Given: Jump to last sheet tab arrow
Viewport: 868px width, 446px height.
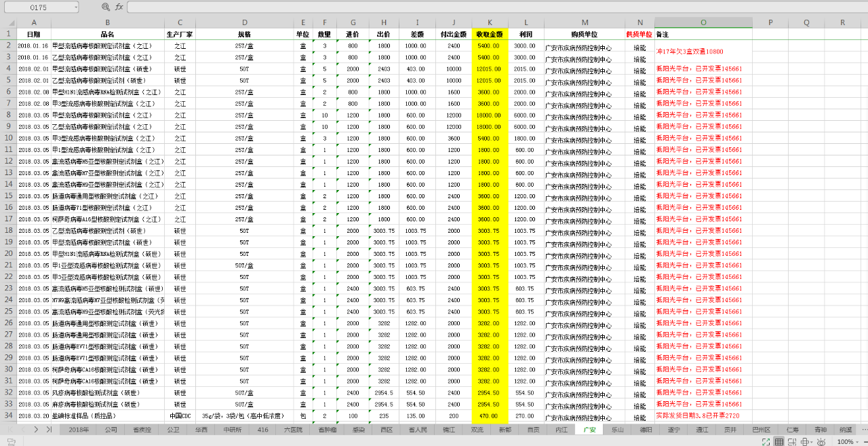Looking at the screenshot, I should pos(49,430).
